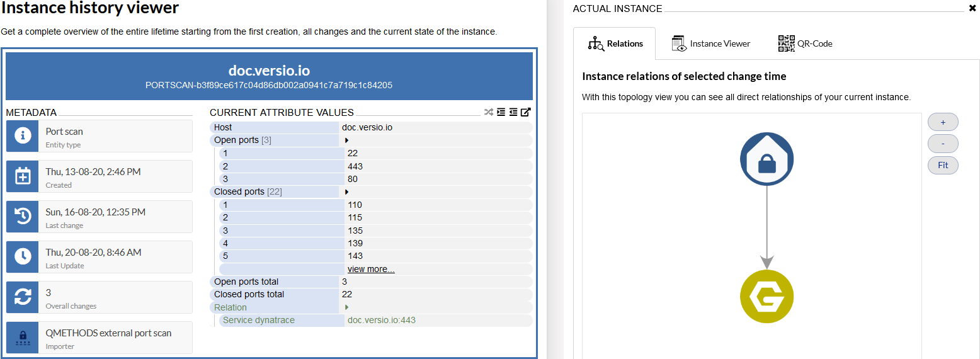Click Last Update date Thu, 20-08-20
The height and width of the screenshot is (359, 980).
[x=94, y=253]
